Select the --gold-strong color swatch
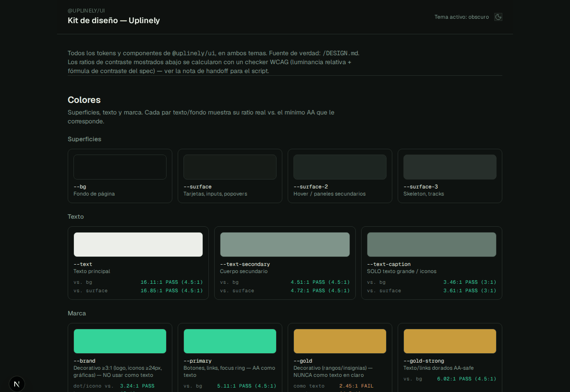 pyautogui.click(x=450, y=341)
